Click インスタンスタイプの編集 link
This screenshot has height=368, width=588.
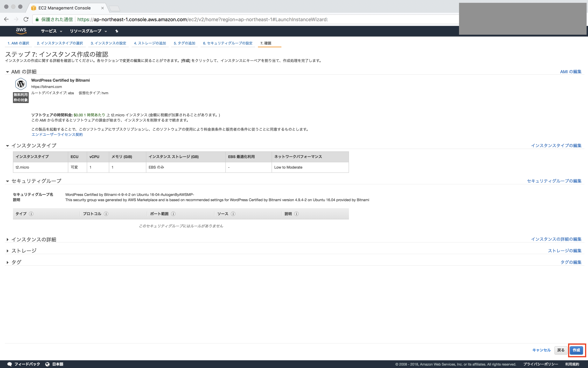(x=556, y=145)
